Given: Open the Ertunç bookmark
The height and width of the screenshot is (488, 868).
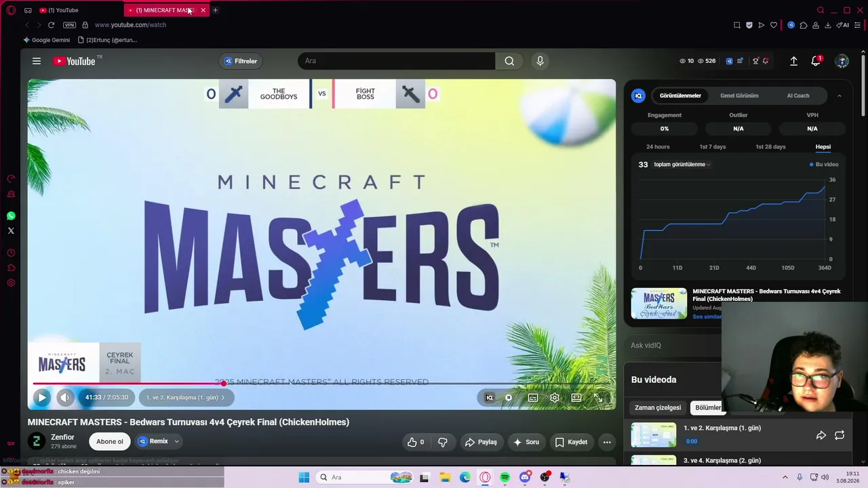Looking at the screenshot, I should (x=108, y=40).
